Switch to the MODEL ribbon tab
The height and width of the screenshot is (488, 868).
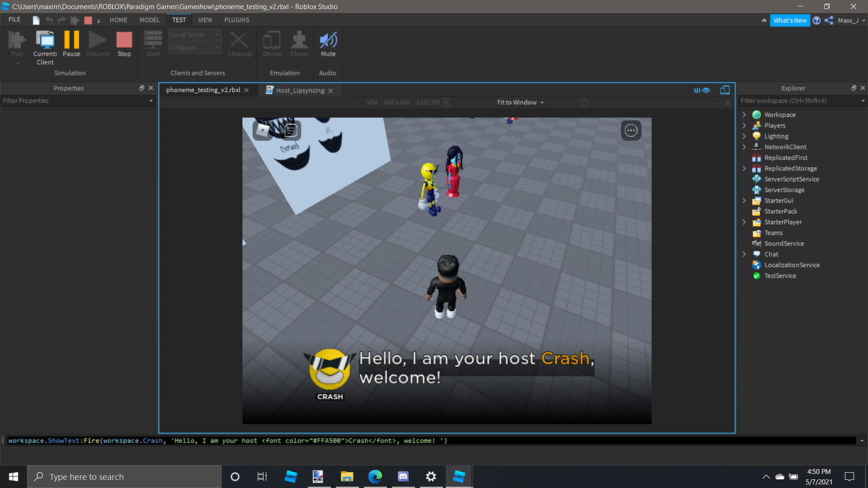[150, 20]
